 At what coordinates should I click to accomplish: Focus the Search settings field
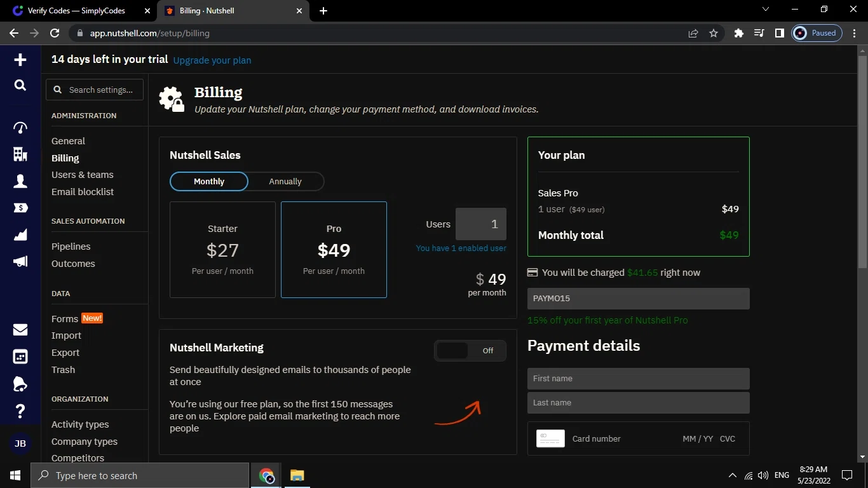[95, 90]
